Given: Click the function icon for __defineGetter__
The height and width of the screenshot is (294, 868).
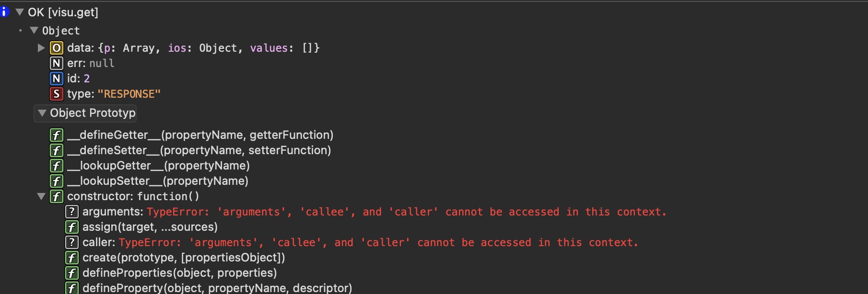Looking at the screenshot, I should pyautogui.click(x=57, y=135).
